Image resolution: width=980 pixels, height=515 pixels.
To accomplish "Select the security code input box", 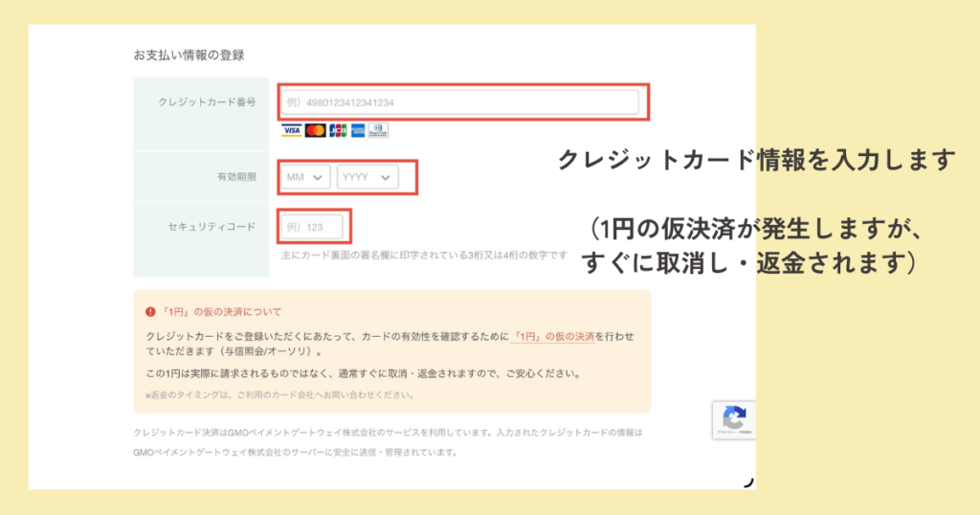I will 312,227.
